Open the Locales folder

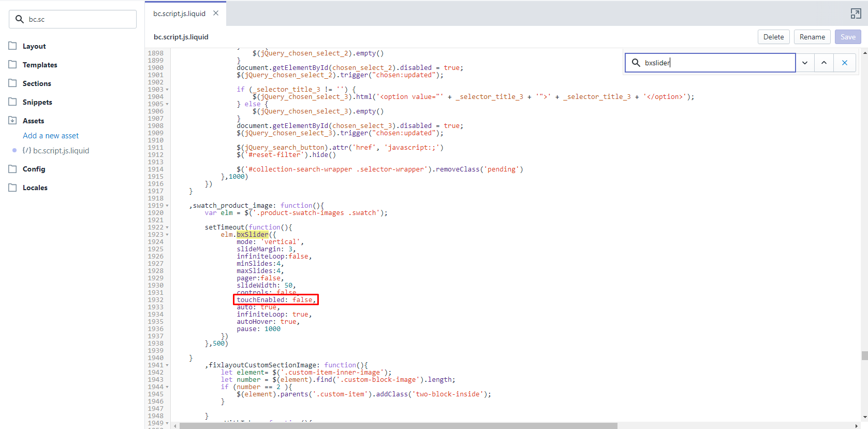coord(35,188)
